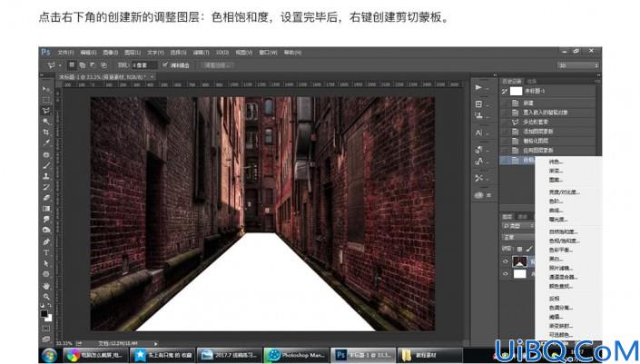Click the feather 0 像素 input field

[144, 65]
